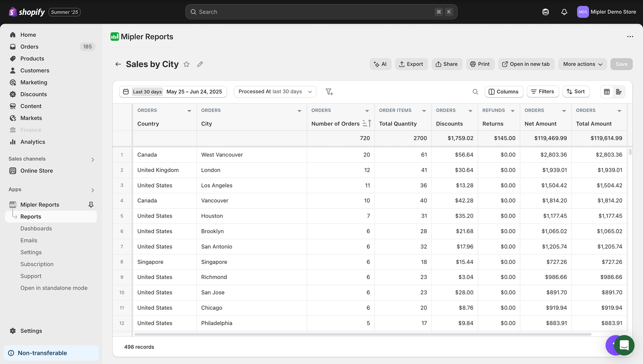
Task: Click the Export button
Action: pyautogui.click(x=411, y=64)
